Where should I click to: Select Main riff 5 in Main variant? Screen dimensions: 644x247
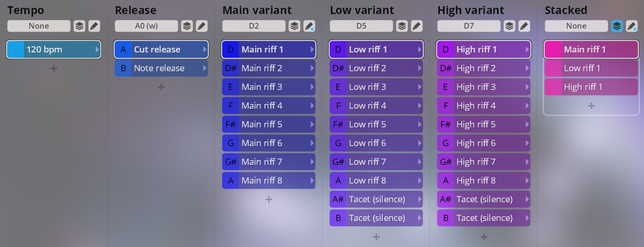(269, 124)
